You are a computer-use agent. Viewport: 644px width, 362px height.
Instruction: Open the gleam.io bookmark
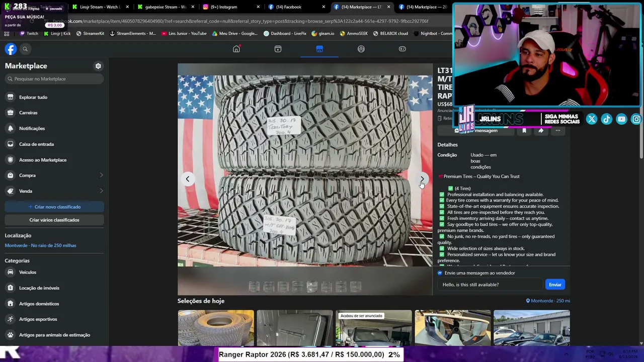[323, 34]
